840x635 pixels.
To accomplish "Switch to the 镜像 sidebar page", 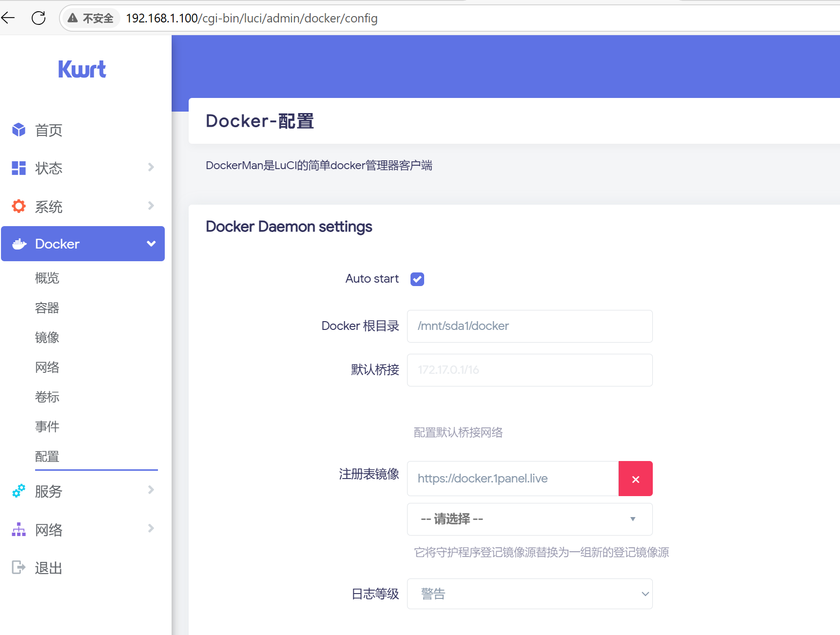I will pyautogui.click(x=47, y=337).
